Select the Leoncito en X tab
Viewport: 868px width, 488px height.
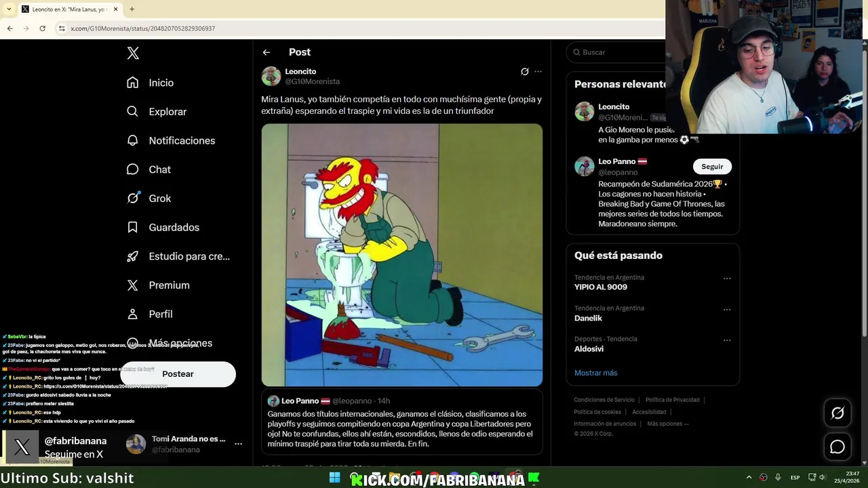pos(69,9)
